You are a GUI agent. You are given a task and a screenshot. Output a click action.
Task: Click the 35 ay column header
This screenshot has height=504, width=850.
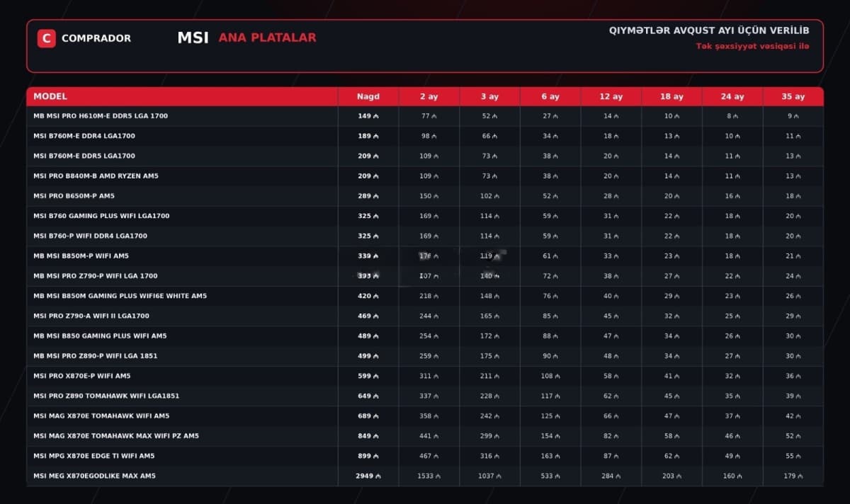tap(793, 96)
